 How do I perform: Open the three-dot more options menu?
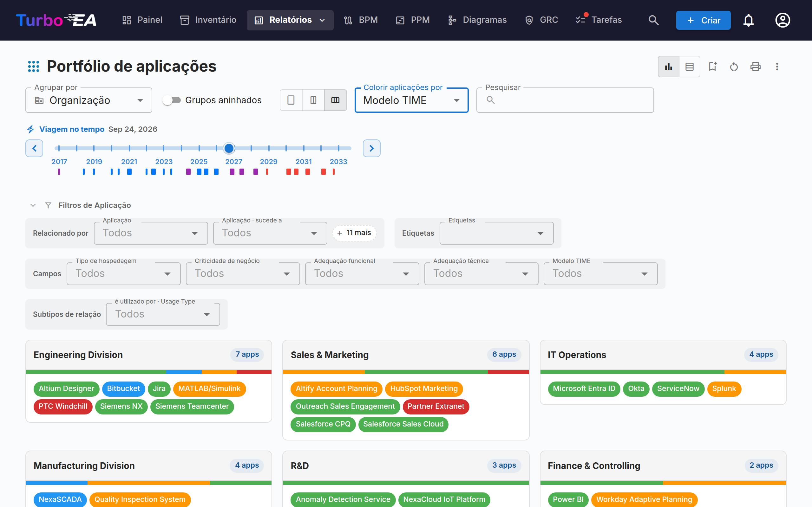[777, 67]
